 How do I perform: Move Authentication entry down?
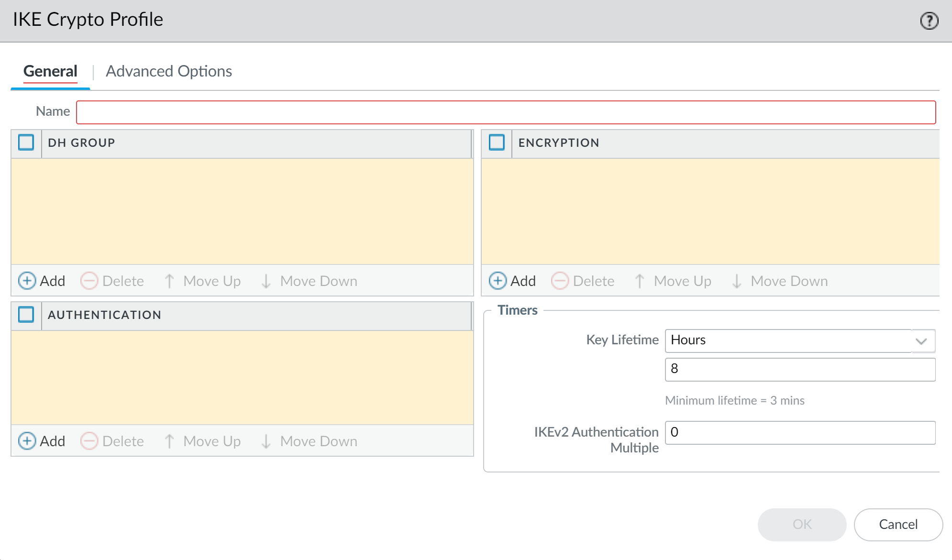pos(310,441)
